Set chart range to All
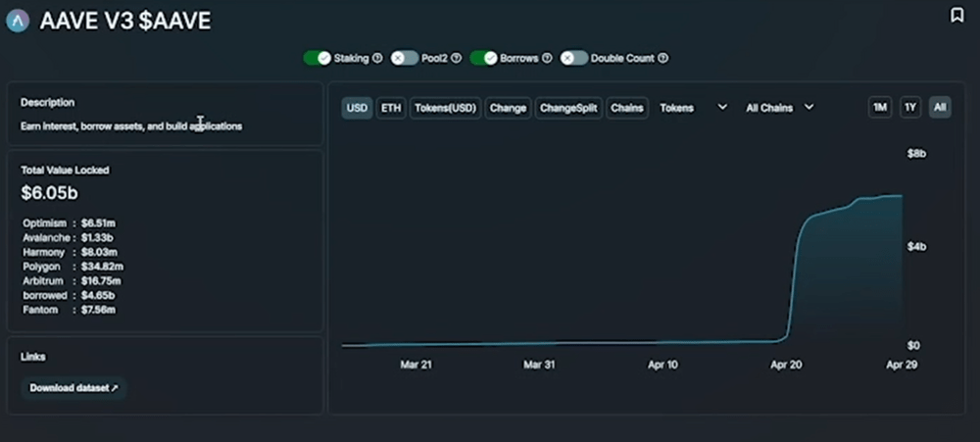 click(940, 108)
